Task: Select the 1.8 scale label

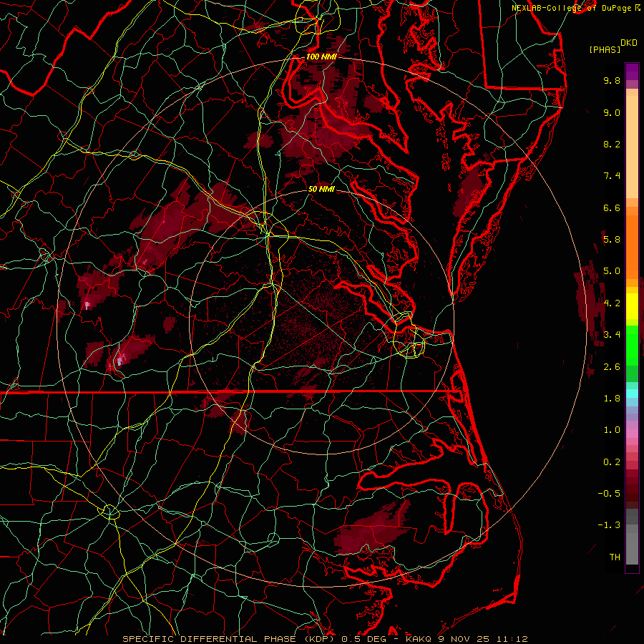Action: click(612, 398)
